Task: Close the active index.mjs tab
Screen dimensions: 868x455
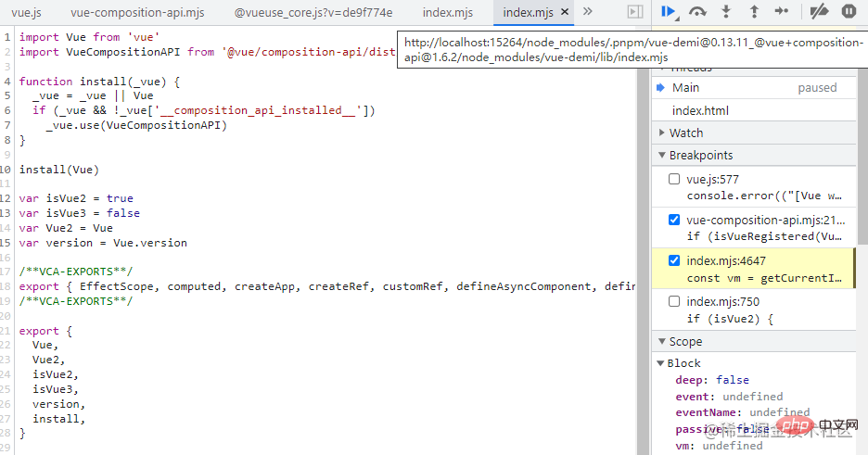Action: [x=565, y=12]
